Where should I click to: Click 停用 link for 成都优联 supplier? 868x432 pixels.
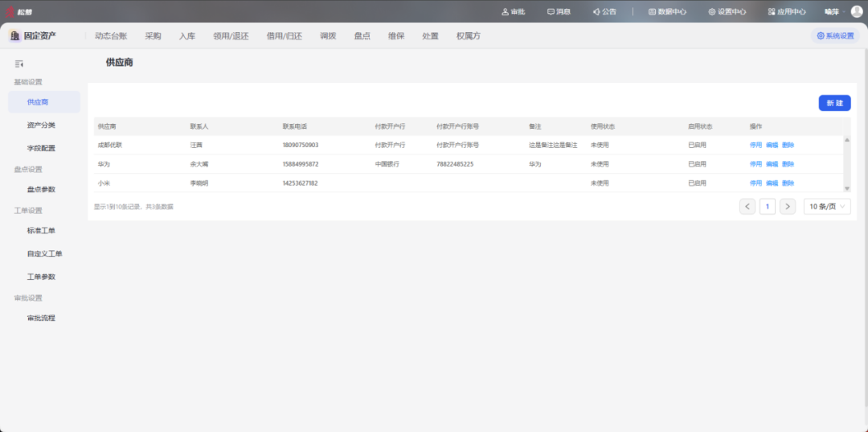tap(755, 145)
